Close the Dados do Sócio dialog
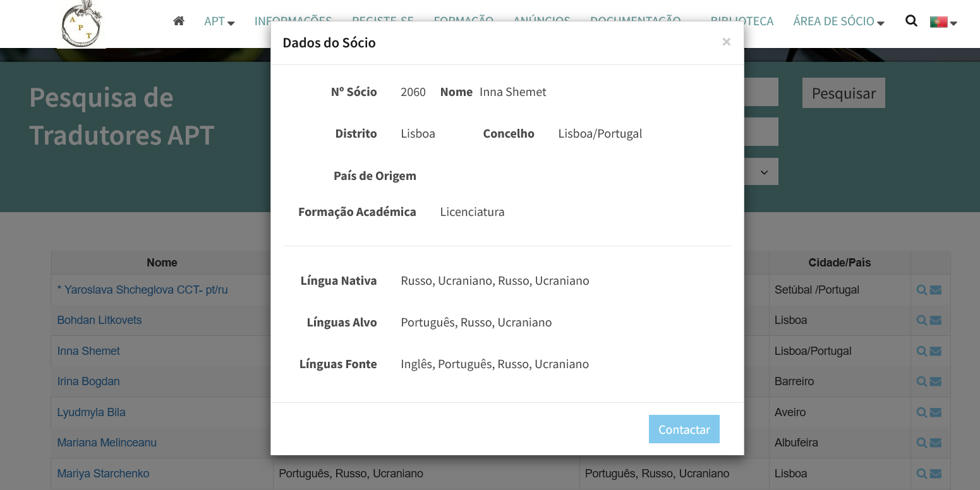 [727, 42]
